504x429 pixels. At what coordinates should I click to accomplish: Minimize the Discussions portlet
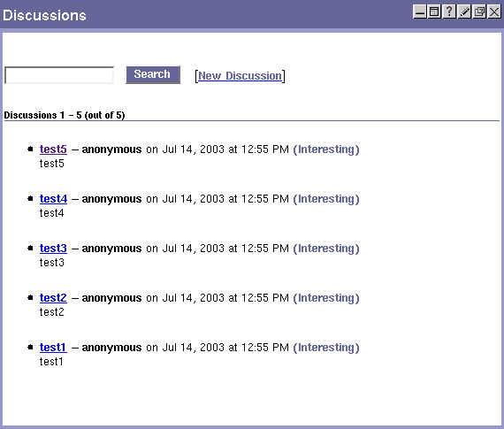pyautogui.click(x=420, y=12)
